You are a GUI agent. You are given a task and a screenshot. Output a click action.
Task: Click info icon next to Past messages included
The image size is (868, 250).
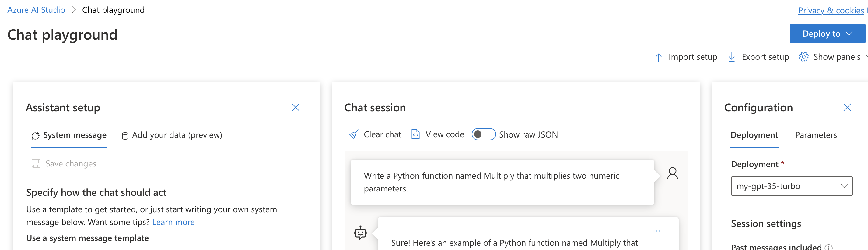coord(828,247)
